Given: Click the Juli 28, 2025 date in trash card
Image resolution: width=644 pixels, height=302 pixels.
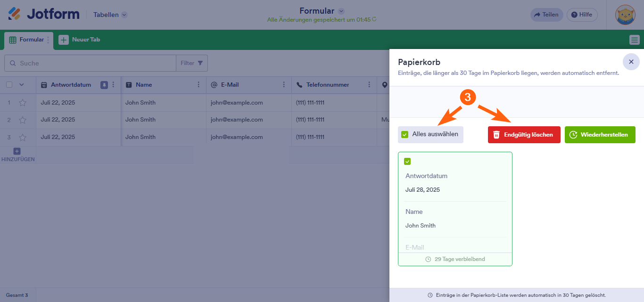Looking at the screenshot, I should 422,190.
